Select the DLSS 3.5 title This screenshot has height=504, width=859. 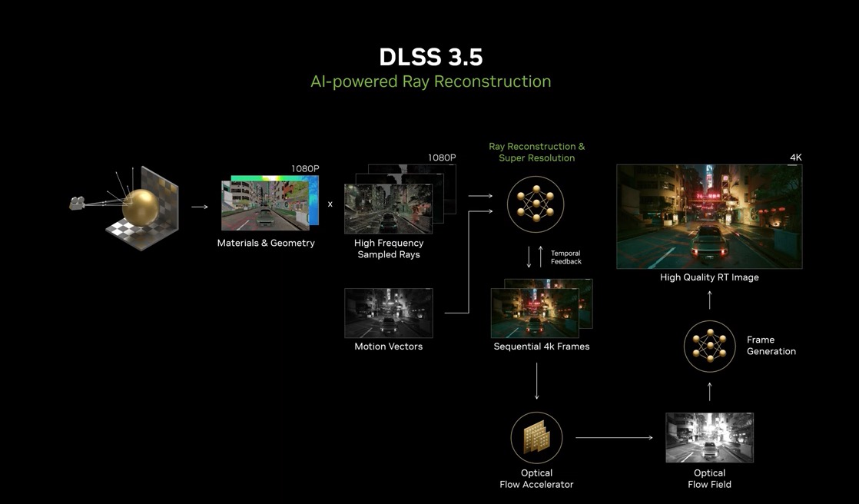[x=429, y=55]
